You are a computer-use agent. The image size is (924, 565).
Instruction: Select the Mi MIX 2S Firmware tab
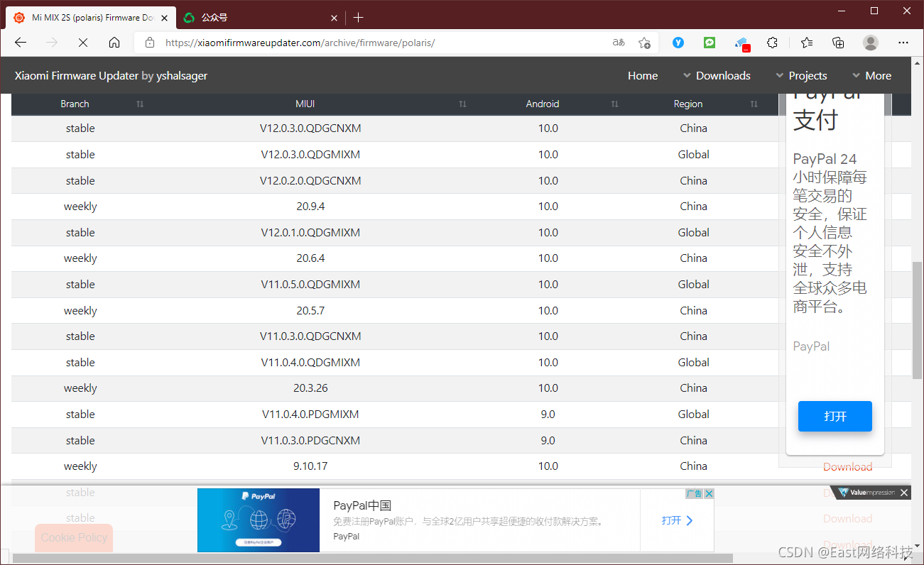91,18
